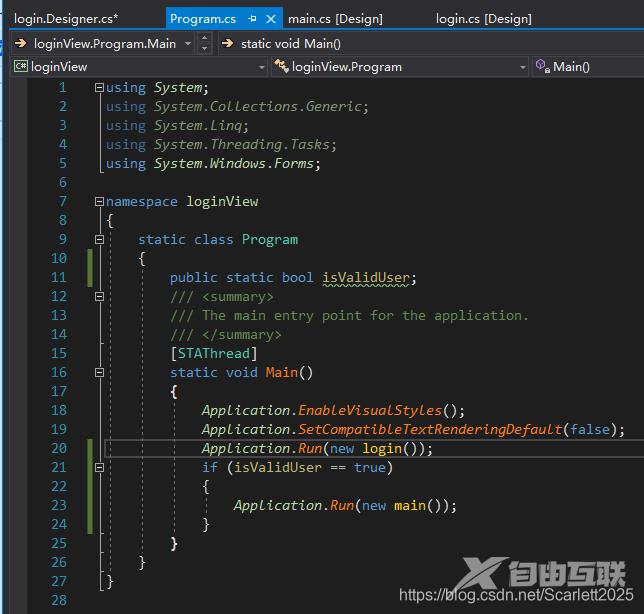644x614 pixels.
Task: Collapse the Main() method body
Action: click(99, 372)
